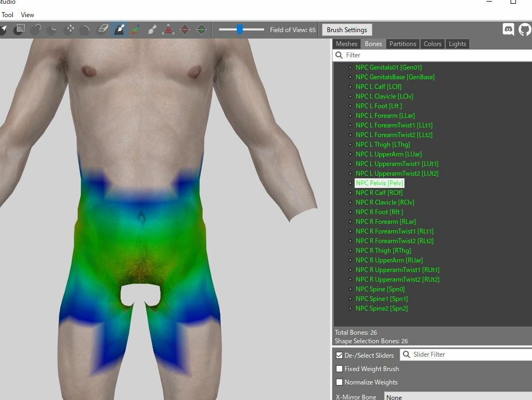Select the Smooth brush
This screenshot has height=400, width=532.
[85, 29]
